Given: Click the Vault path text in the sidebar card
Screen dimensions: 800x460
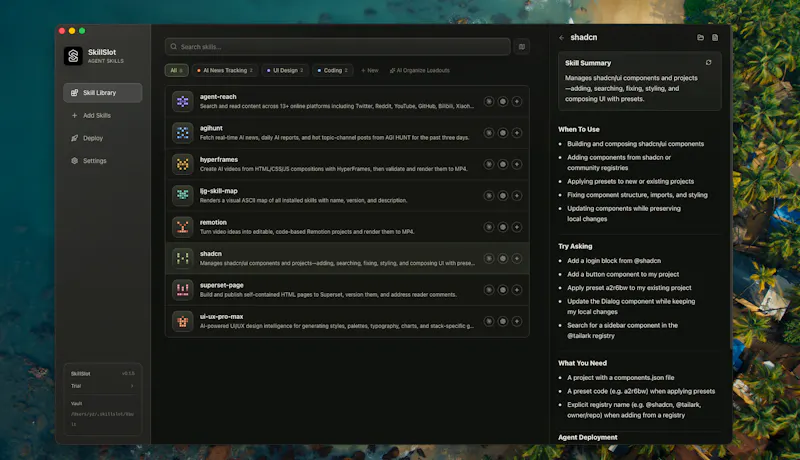Looking at the screenshot, I should [103, 419].
